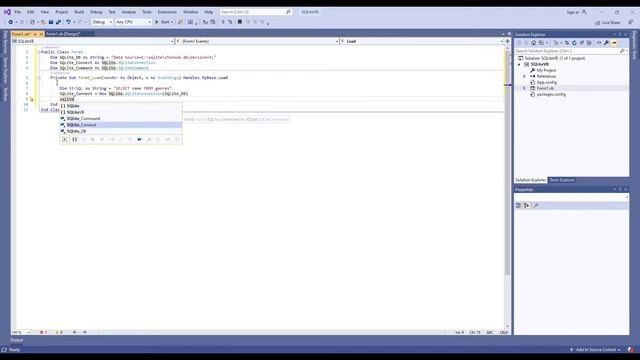The width and height of the screenshot is (640, 360).
Task: Collapse the SQLiteVB project node
Action: pos(520,64)
